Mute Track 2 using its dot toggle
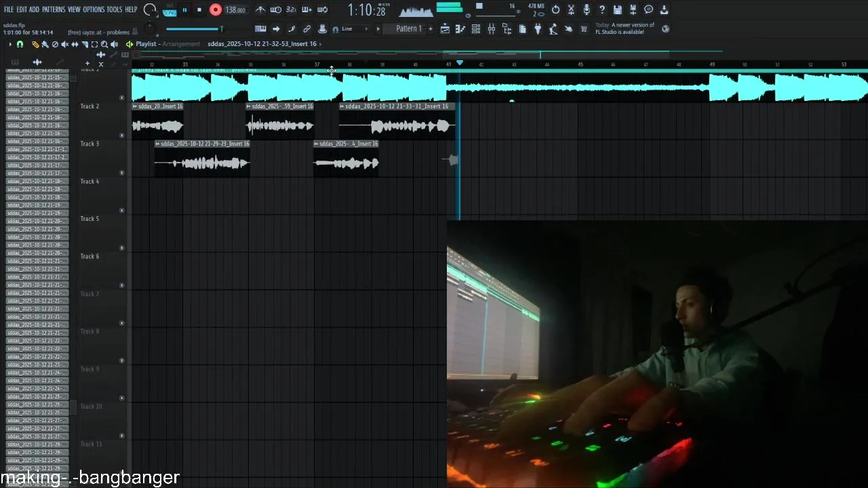This screenshot has width=868, height=488. point(122,135)
